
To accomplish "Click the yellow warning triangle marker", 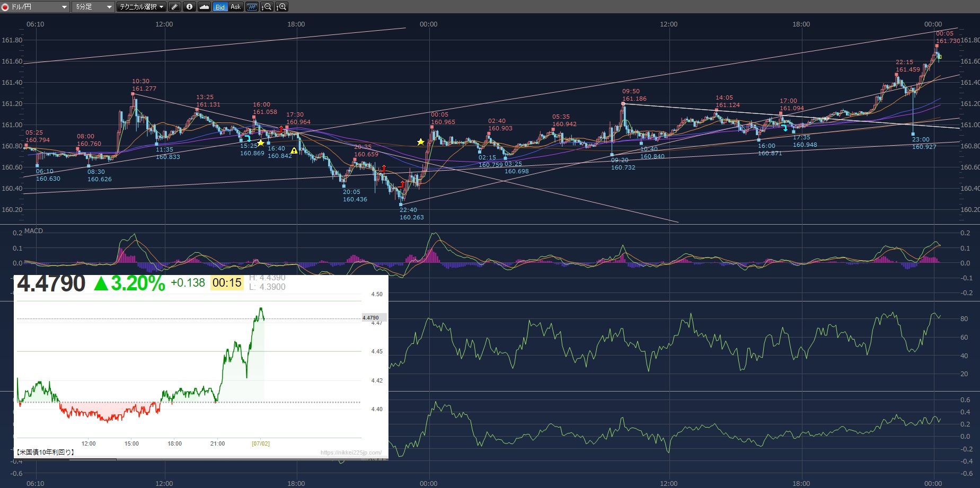I will point(294,151).
